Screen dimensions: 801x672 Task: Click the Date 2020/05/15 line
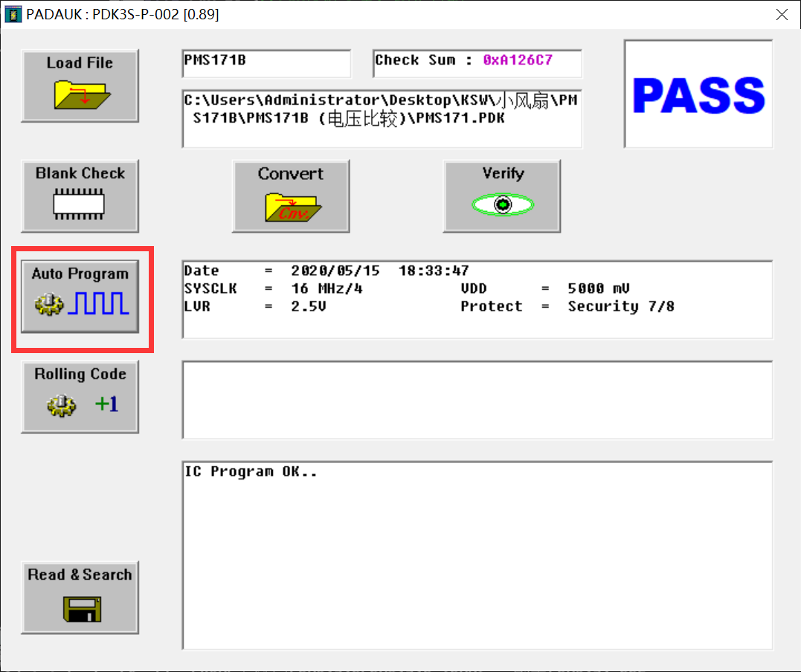[x=326, y=271]
